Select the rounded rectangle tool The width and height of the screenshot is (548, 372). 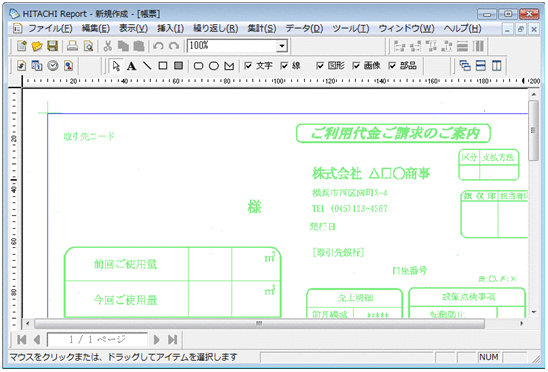click(x=198, y=66)
